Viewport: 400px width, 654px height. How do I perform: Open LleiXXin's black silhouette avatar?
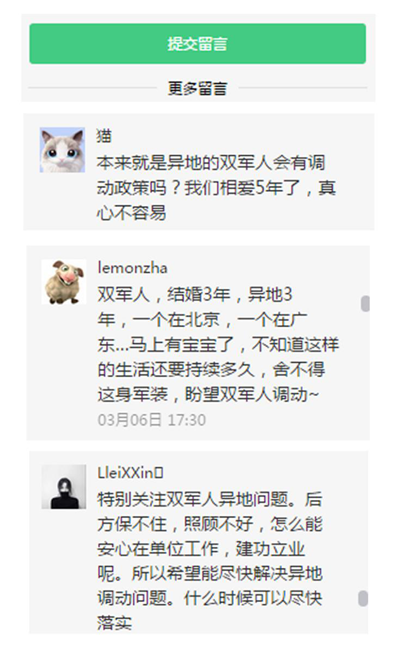pos(64,487)
